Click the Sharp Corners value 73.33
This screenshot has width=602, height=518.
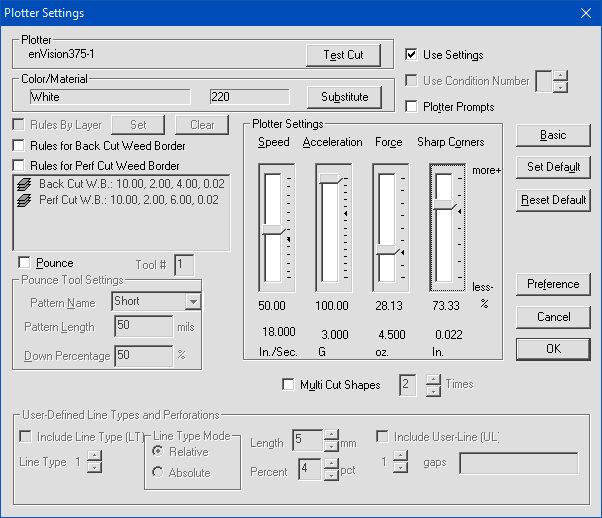tap(446, 306)
